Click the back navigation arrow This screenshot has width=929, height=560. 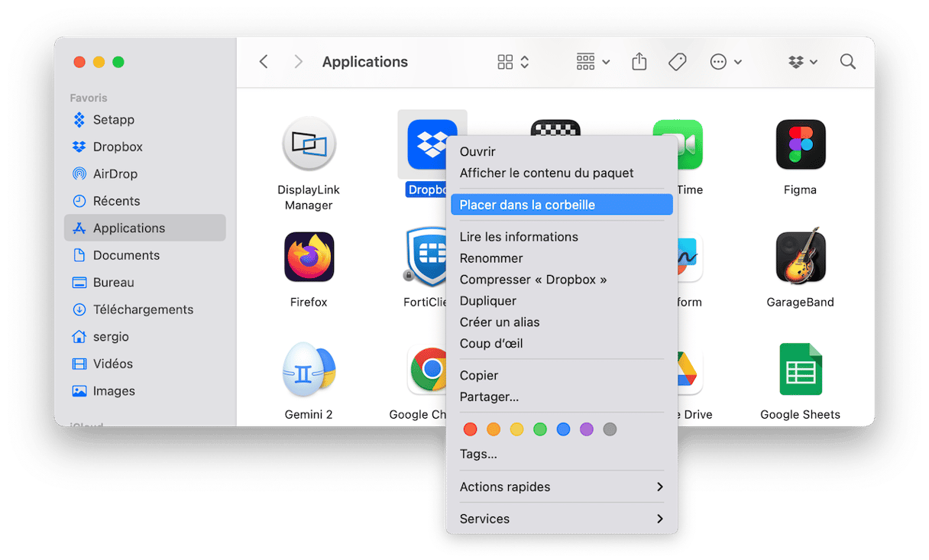(x=264, y=62)
